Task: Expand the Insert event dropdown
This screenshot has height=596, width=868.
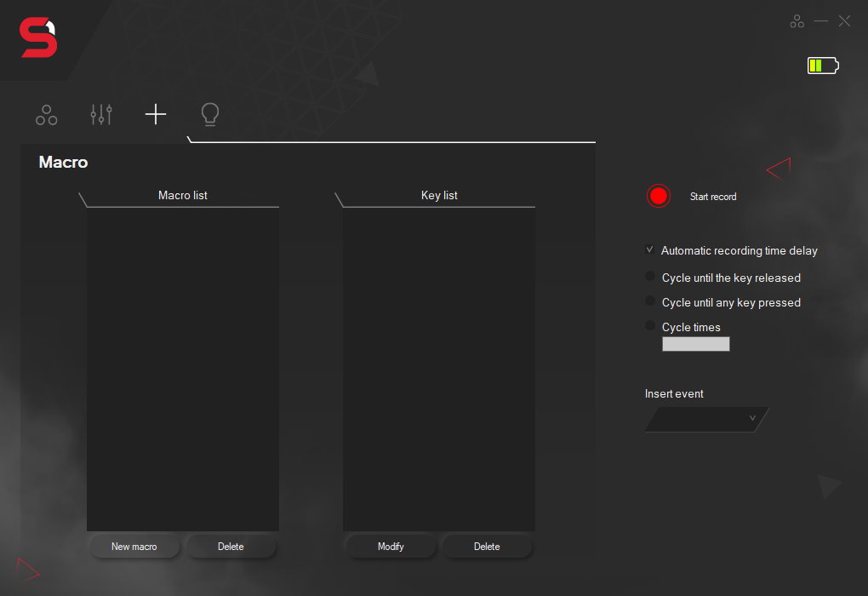Action: [706, 419]
